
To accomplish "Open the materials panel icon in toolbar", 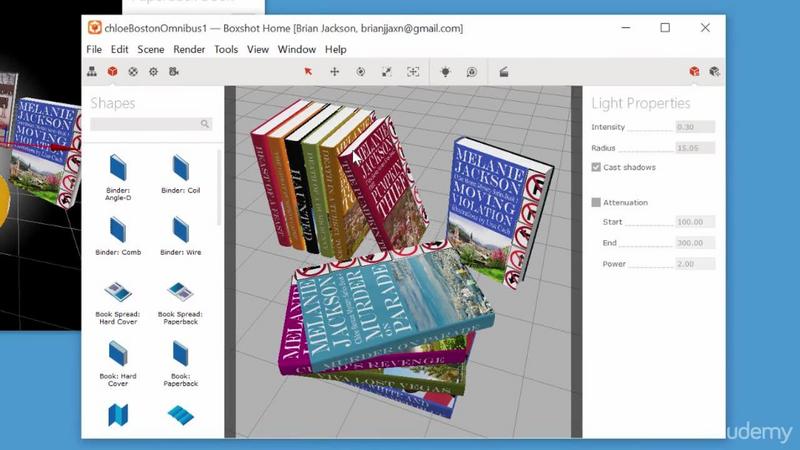I will pyautogui.click(x=133, y=71).
